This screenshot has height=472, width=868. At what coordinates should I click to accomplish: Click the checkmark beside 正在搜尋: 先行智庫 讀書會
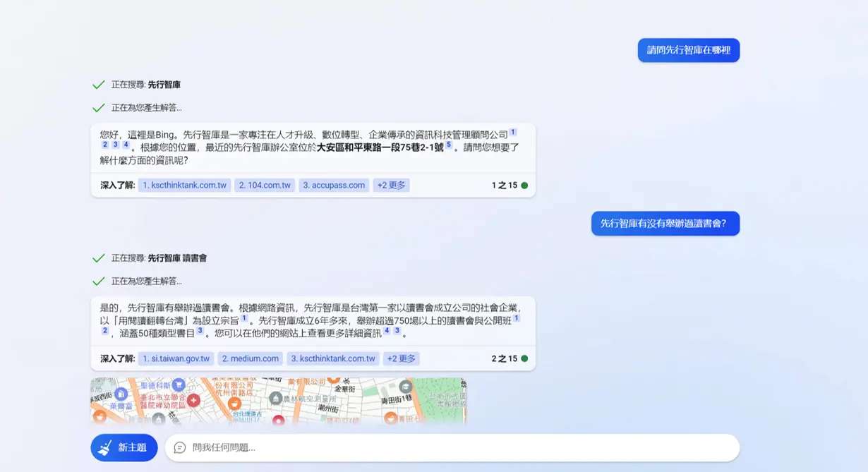coord(99,258)
